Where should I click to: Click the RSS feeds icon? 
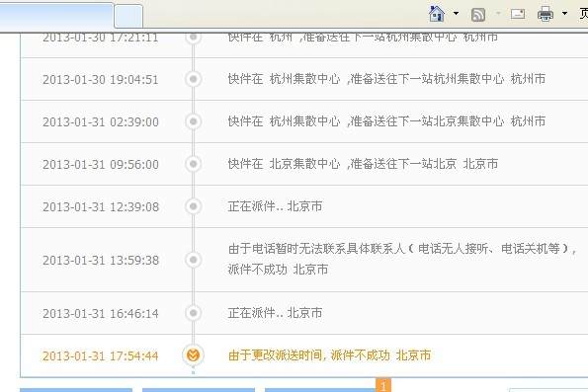click(478, 15)
